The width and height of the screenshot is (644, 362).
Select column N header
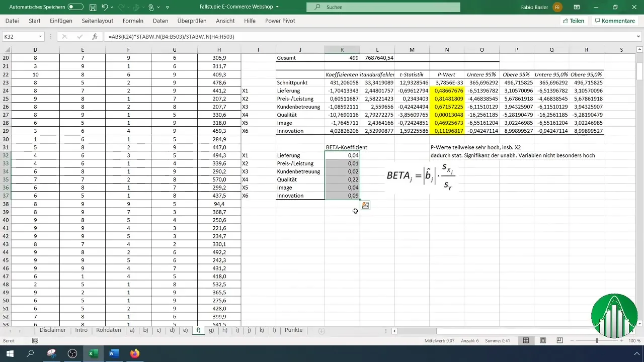447,50
